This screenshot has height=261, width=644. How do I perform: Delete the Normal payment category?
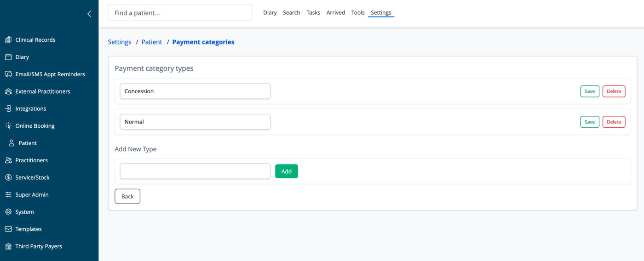pos(614,122)
